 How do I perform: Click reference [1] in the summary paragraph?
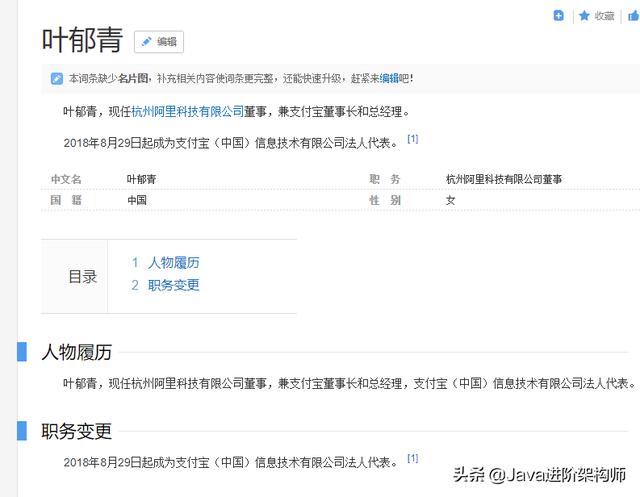pyautogui.click(x=412, y=140)
